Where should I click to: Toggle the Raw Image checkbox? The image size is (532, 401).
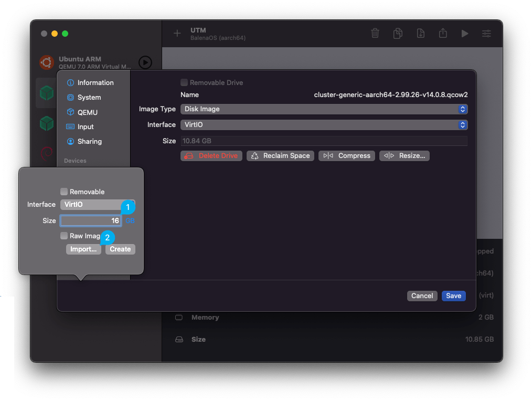[64, 236]
